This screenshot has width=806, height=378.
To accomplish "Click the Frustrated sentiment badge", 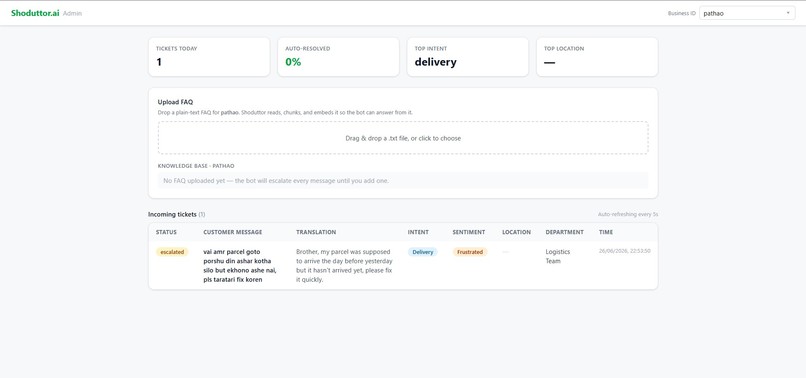I will (x=470, y=252).
